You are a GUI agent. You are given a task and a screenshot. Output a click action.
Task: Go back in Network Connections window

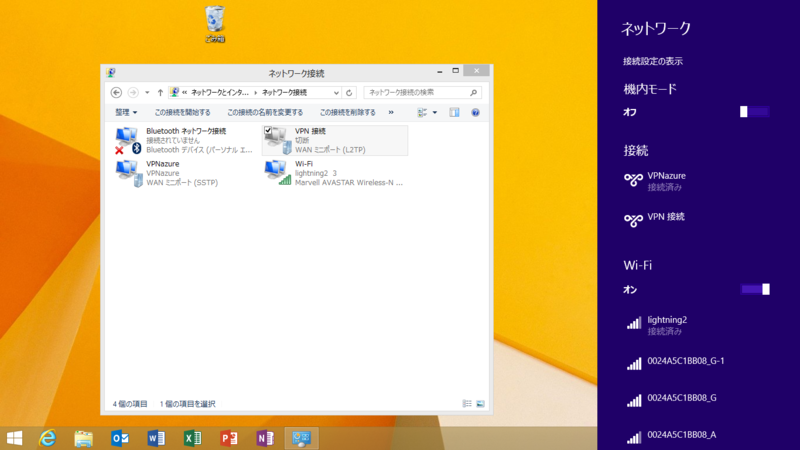(x=116, y=92)
